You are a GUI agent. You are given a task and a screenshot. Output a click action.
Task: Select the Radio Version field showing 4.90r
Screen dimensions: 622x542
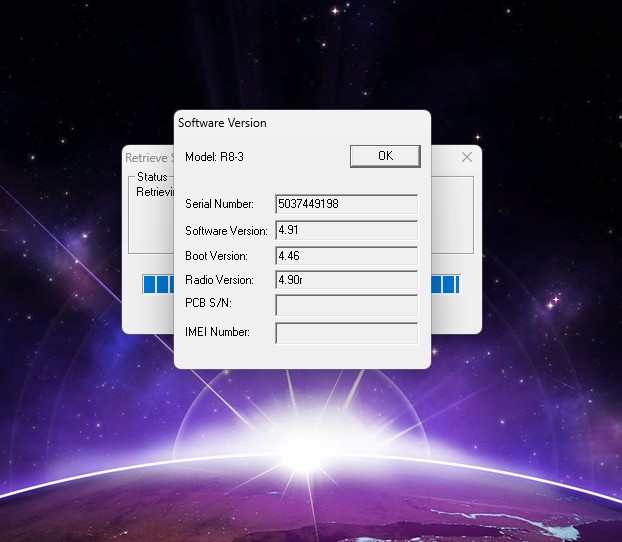(x=346, y=280)
